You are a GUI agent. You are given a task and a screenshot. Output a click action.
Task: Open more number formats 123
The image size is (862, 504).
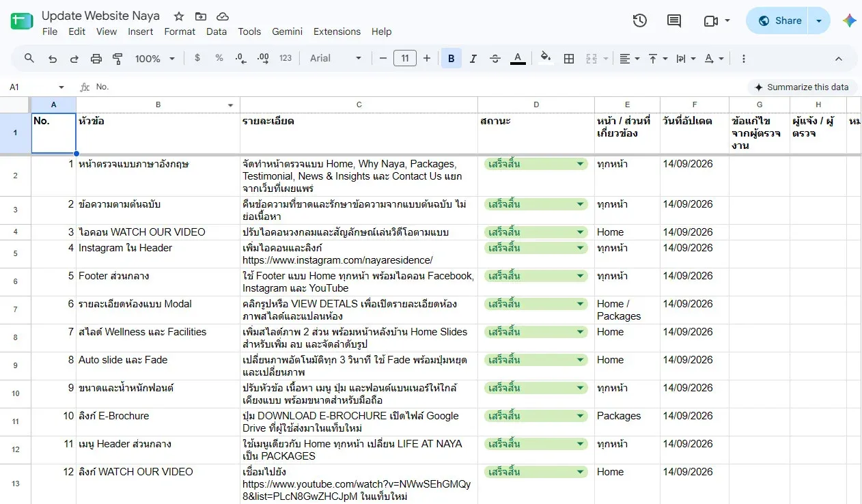pos(286,58)
